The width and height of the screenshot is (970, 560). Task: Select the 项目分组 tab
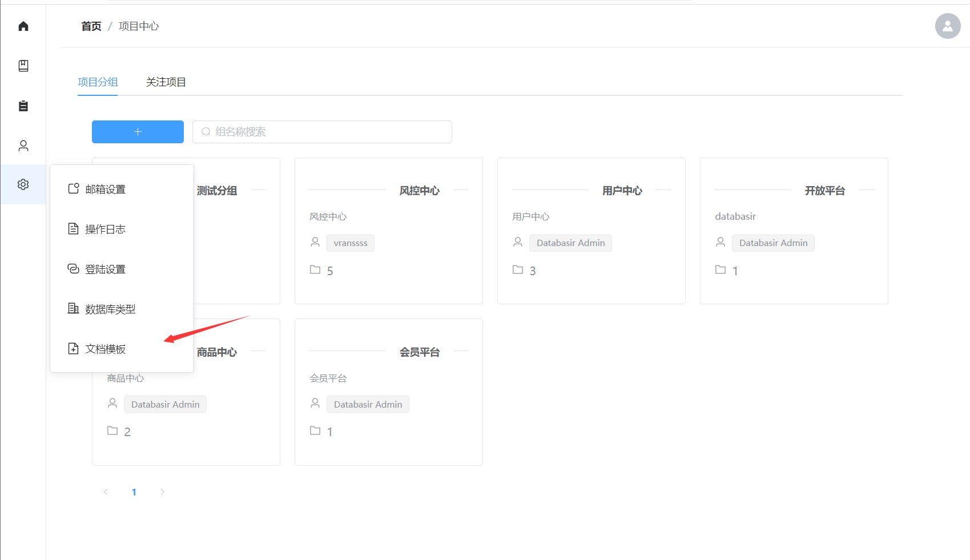click(x=98, y=82)
